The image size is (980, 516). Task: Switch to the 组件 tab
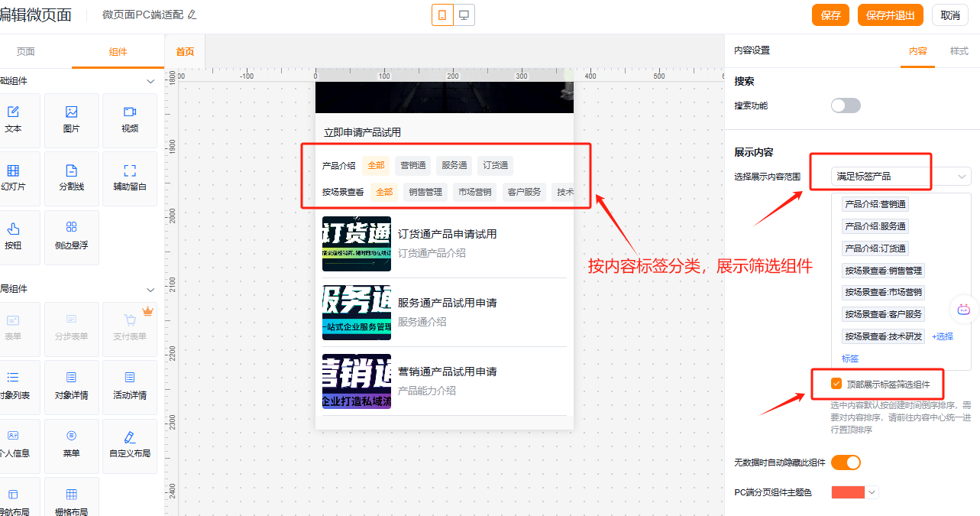point(118,52)
